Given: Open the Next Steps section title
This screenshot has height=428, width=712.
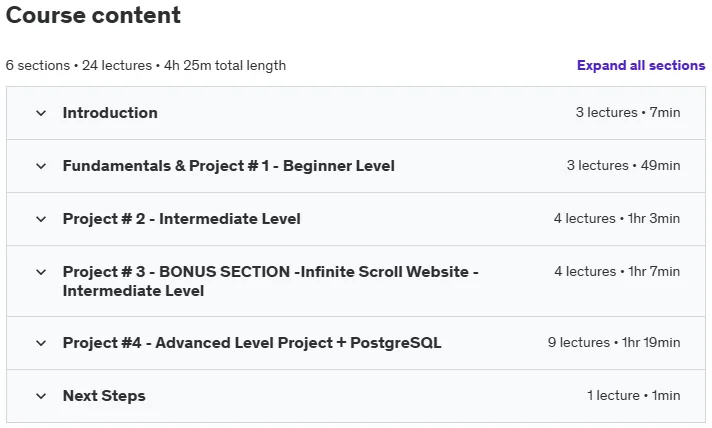Looking at the screenshot, I should tap(104, 396).
